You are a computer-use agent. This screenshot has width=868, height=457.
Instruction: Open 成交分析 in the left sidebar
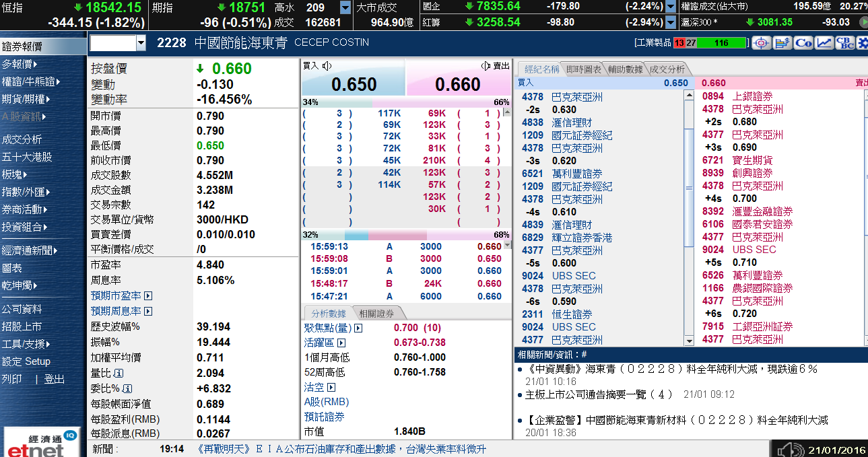pos(22,139)
